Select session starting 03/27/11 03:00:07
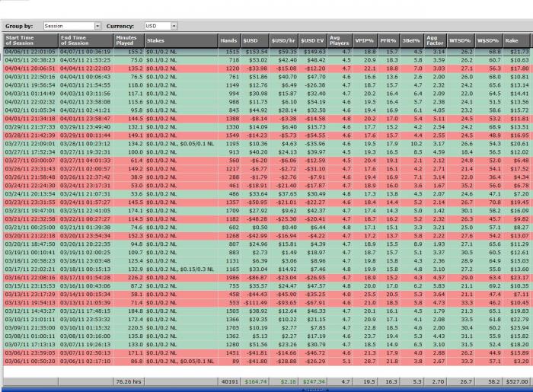 pos(266,161)
